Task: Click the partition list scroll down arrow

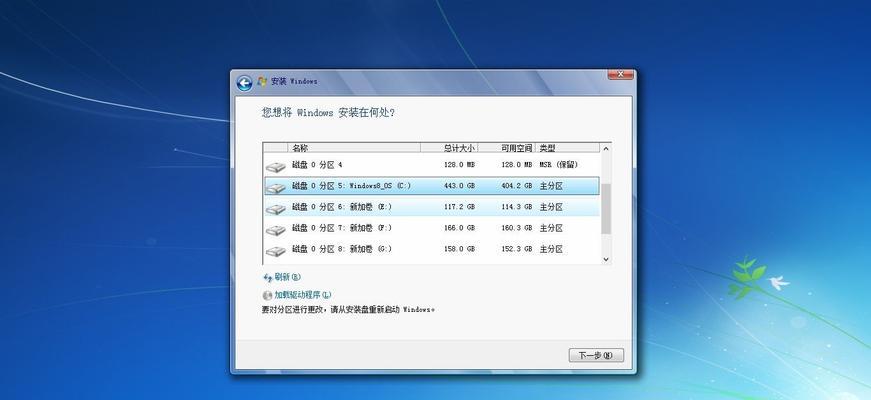Action: point(606,259)
